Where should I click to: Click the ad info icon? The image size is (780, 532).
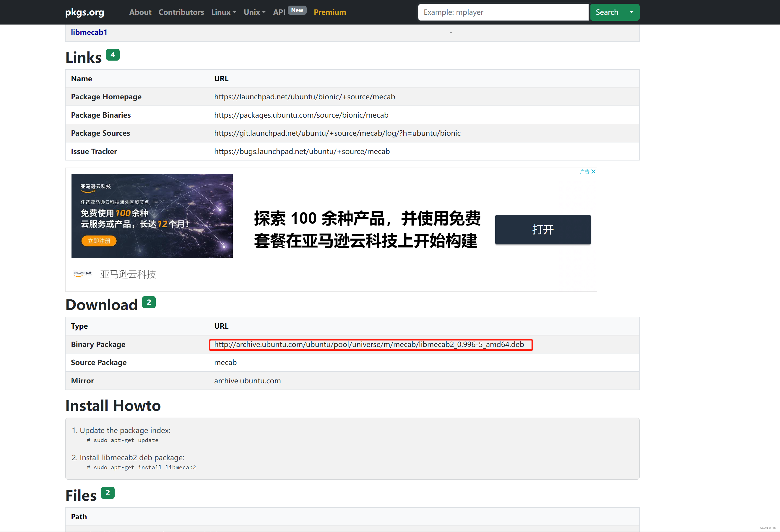(x=584, y=171)
